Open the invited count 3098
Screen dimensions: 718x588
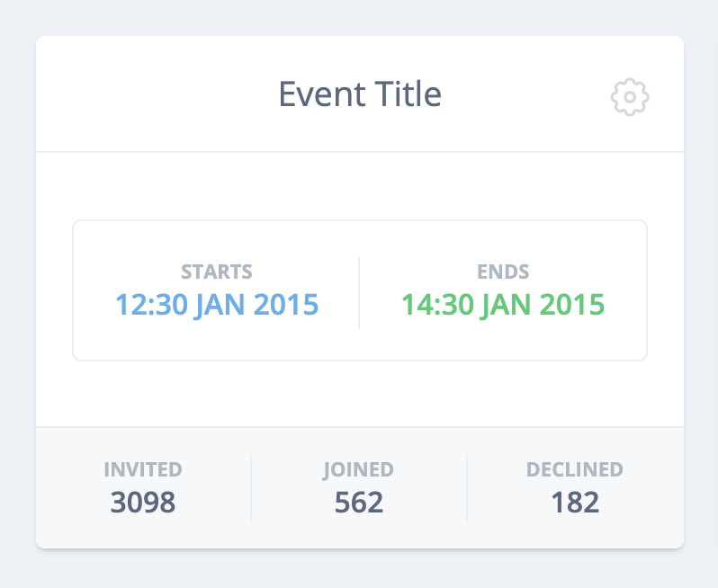[143, 503]
